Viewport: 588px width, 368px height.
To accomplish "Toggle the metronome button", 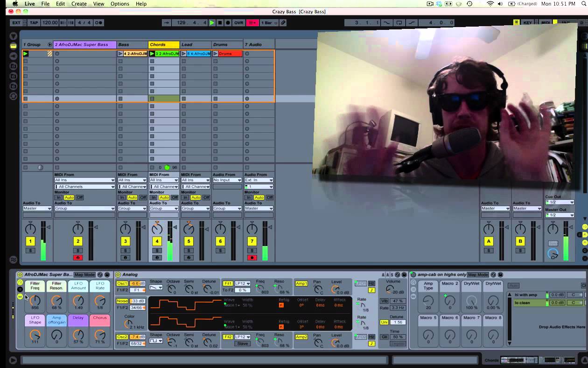I will coord(98,22).
